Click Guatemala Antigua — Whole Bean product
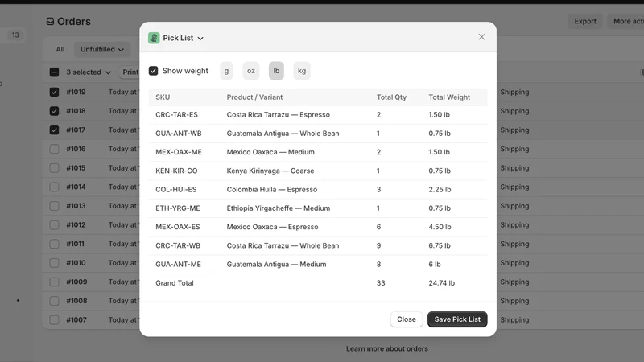 coord(283,134)
